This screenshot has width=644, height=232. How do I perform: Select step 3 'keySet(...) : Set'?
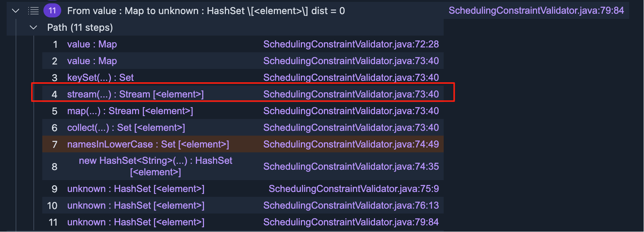(x=100, y=77)
